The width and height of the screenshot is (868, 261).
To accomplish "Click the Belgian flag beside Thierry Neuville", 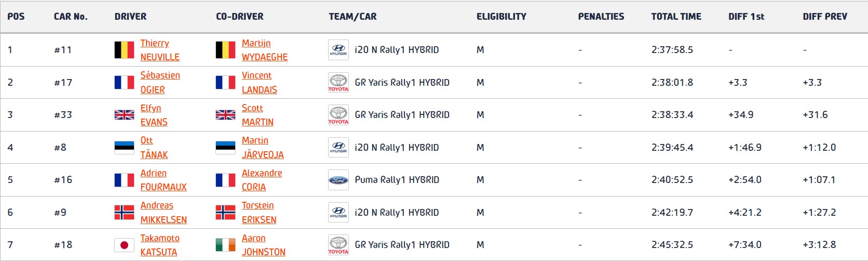I will click(x=124, y=50).
